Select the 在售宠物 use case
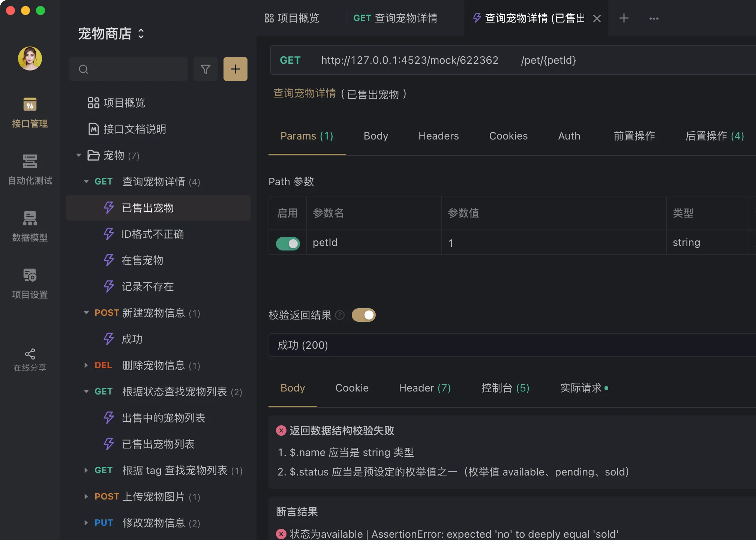Image resolution: width=756 pixels, height=540 pixels. [x=142, y=260]
